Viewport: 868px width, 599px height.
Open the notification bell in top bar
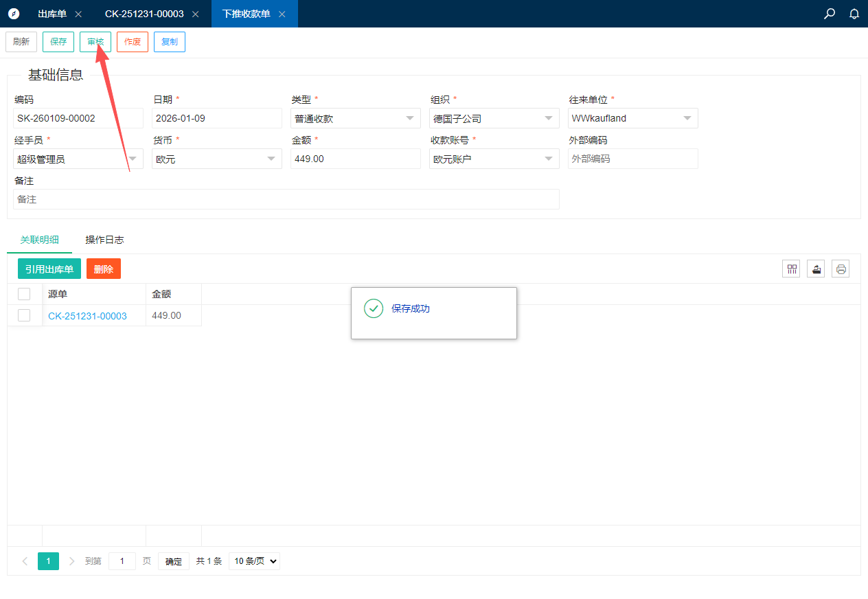(x=854, y=14)
